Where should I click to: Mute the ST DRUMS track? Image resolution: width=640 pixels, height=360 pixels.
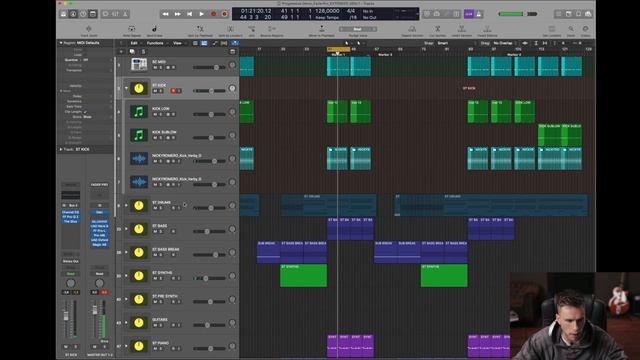pyautogui.click(x=155, y=208)
